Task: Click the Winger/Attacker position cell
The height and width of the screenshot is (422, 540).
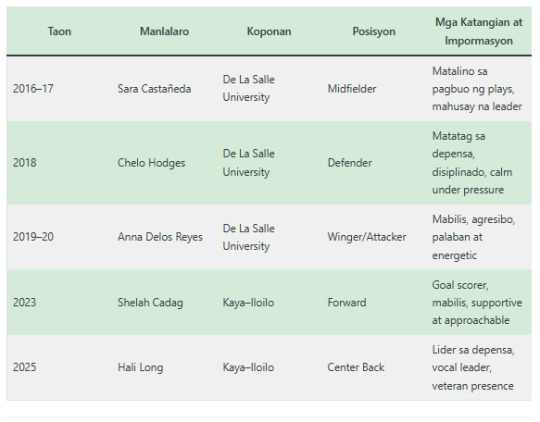Action: pos(367,237)
